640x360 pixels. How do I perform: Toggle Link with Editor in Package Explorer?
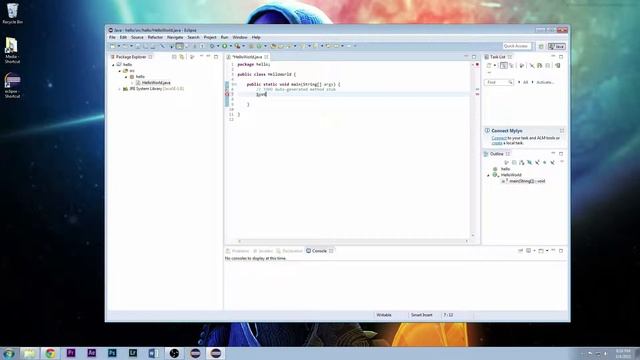[182, 57]
